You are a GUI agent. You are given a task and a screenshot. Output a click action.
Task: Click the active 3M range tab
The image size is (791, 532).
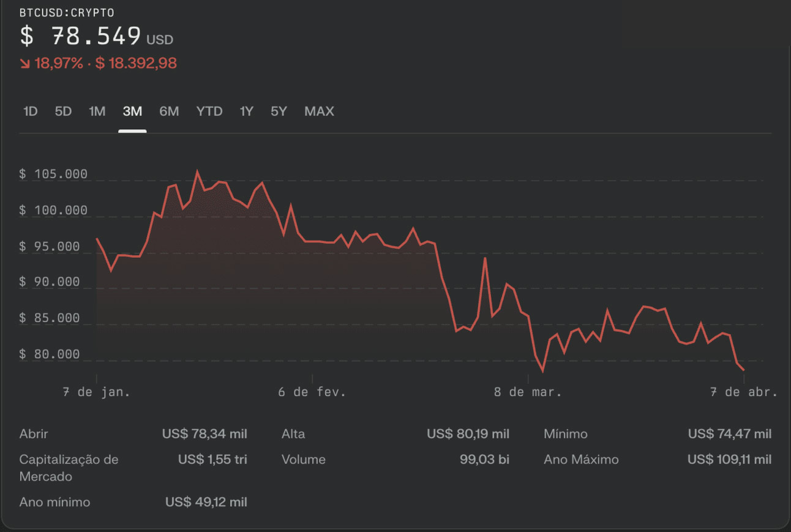tap(132, 111)
